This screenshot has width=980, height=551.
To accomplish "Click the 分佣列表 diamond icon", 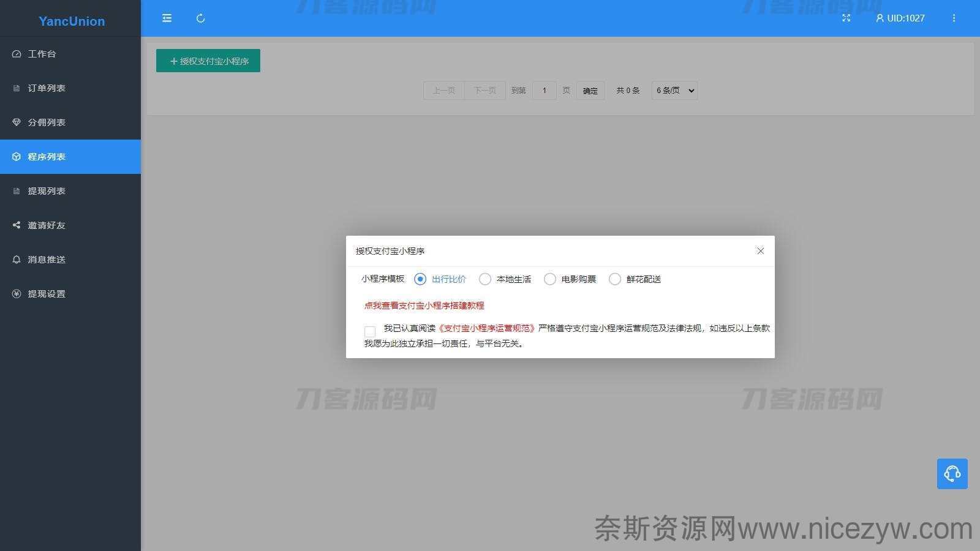I will [17, 122].
